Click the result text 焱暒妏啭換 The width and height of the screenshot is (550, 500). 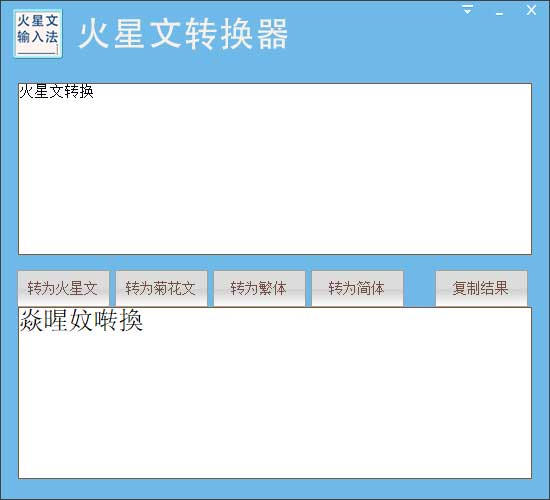tap(81, 320)
